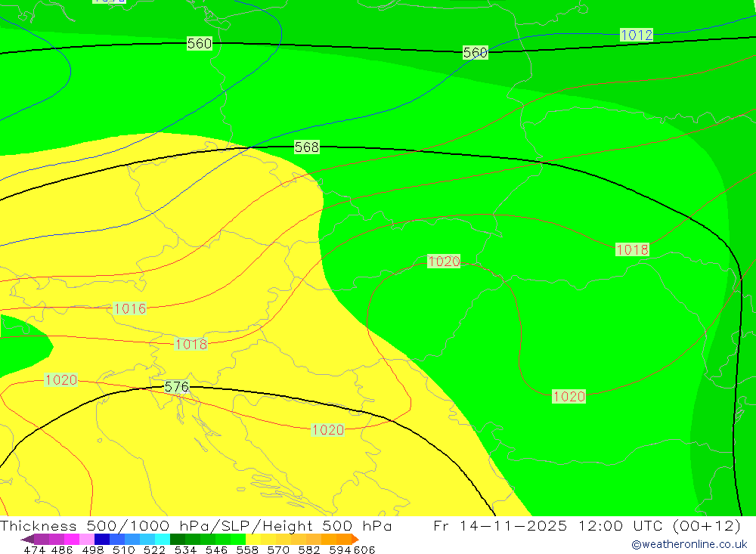Click the 560 label left of 568
The height and width of the screenshot is (554, 756).
pos(199,43)
